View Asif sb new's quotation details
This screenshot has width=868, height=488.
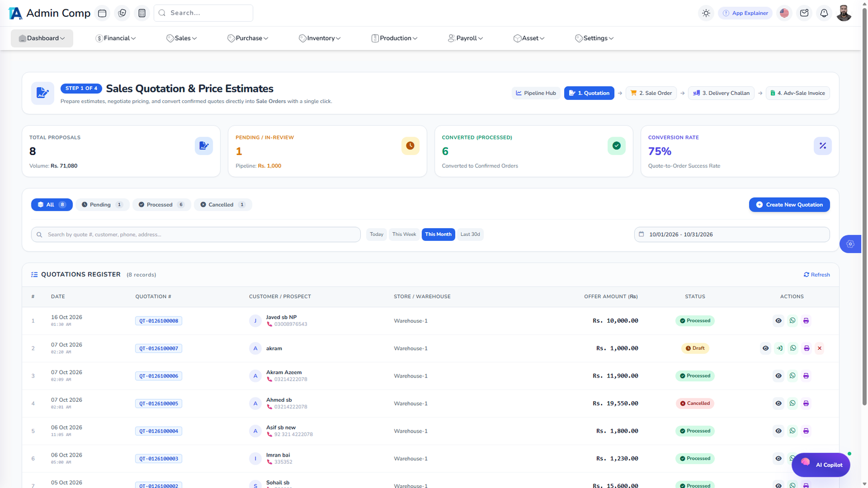[x=778, y=431]
